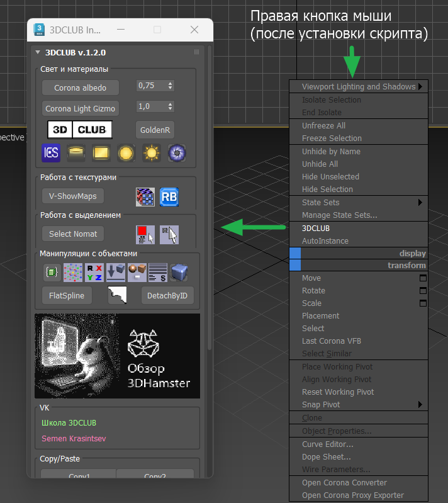Choose Clone in the context menu
This screenshot has width=448, height=503.
359,417
